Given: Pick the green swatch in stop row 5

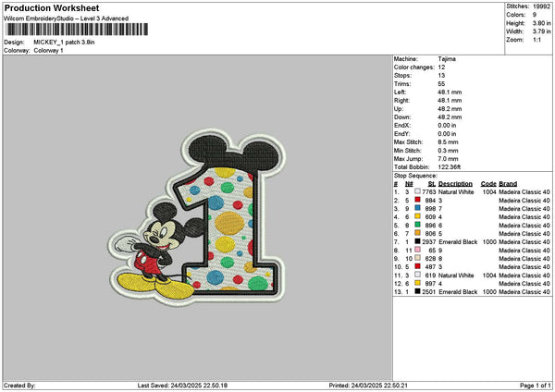Looking at the screenshot, I should 418,225.
